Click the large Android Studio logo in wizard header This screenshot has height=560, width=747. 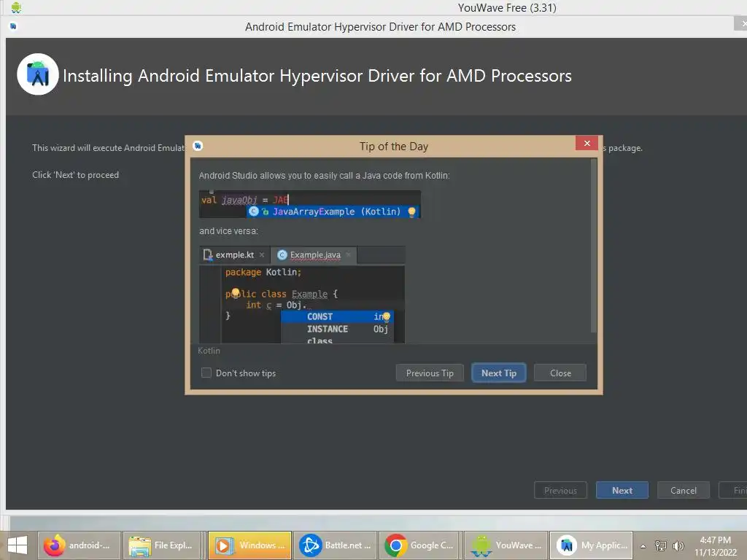pyautogui.click(x=38, y=74)
